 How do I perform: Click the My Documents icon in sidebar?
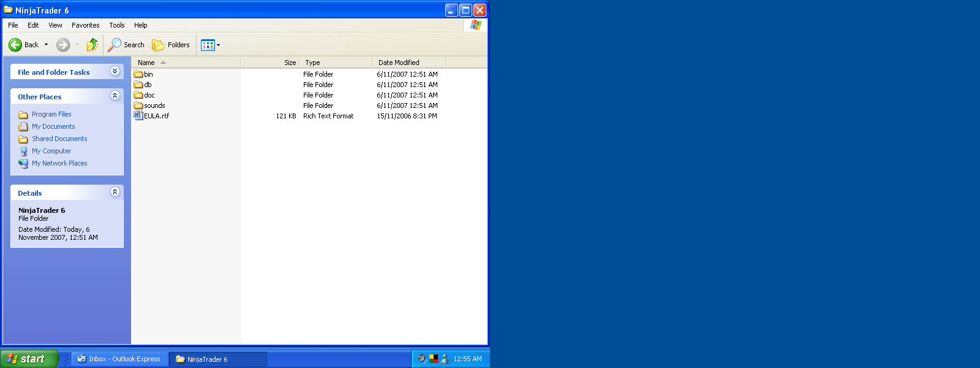point(23,127)
